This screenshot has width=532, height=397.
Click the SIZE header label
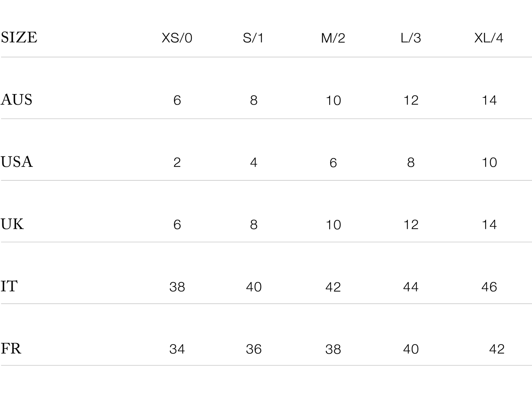tap(19, 38)
